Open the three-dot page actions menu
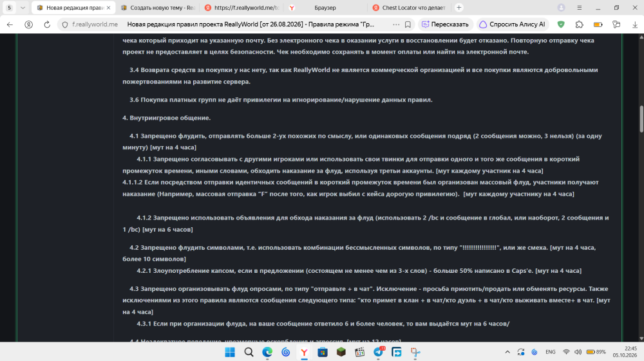644x361 pixels. (396, 24)
